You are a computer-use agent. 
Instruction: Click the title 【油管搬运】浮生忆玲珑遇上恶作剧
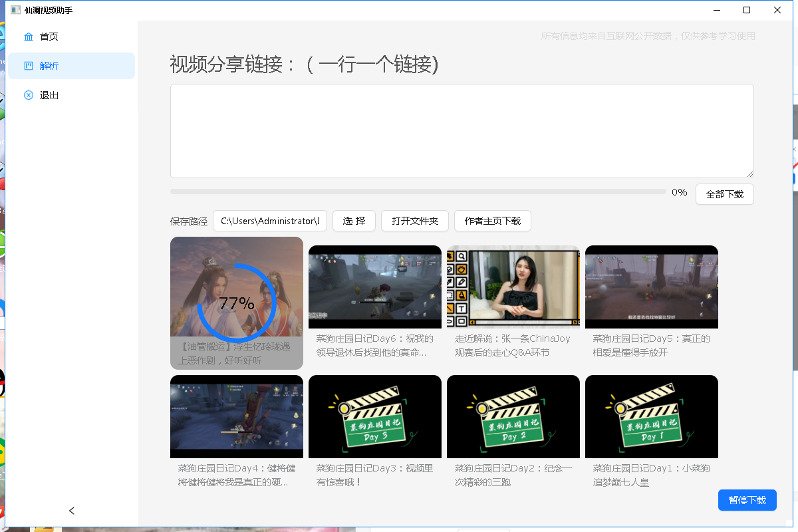tap(234, 354)
